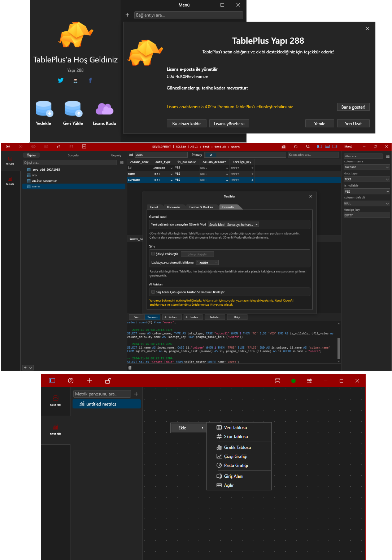Viewport: 392px width, 560px height.
Task: Open the is_nullable YES dropdown in right sidebar
Action: pyautogui.click(x=367, y=192)
